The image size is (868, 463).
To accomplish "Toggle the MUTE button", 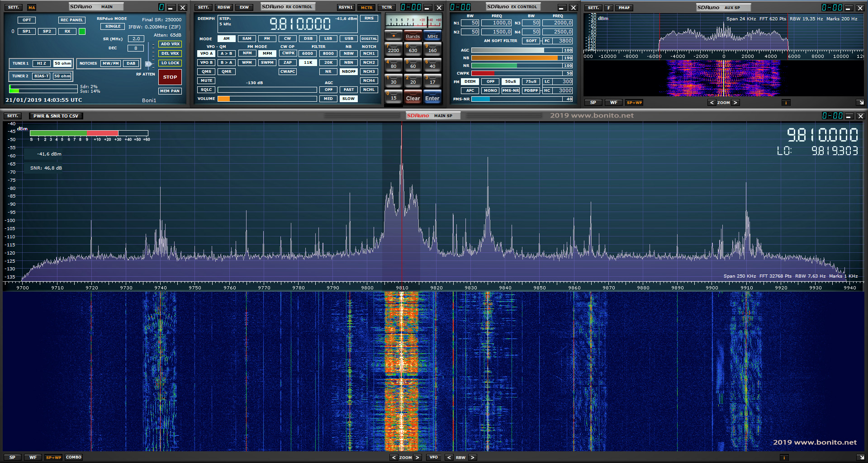I will tap(206, 80).
